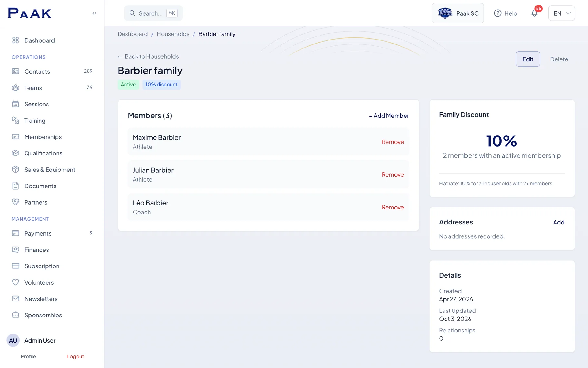The height and width of the screenshot is (368, 588).
Task: Click Back to Households link
Action: click(148, 56)
